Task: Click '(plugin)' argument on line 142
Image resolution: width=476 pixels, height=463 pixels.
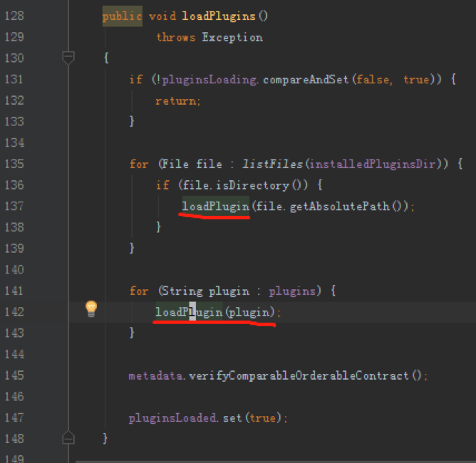Action: tap(249, 312)
